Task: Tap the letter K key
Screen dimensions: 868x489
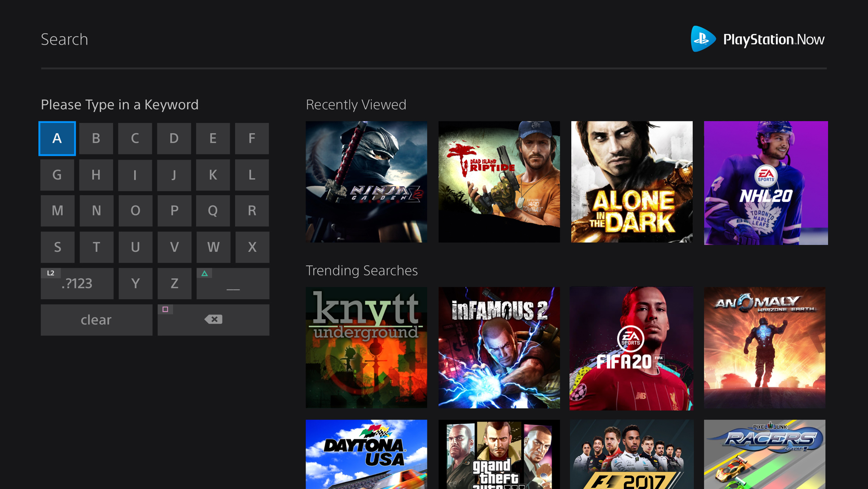Action: coord(213,175)
